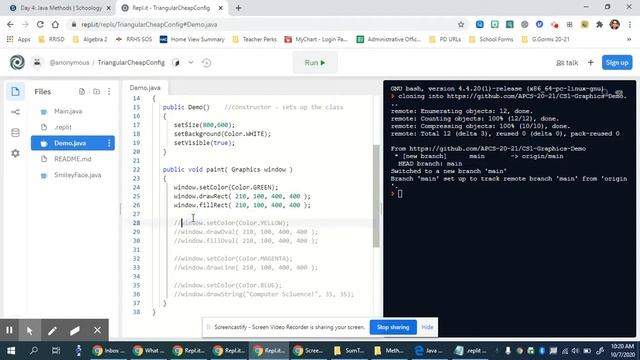
Task: Open the Files sidebar panel icon
Action: [16, 91]
